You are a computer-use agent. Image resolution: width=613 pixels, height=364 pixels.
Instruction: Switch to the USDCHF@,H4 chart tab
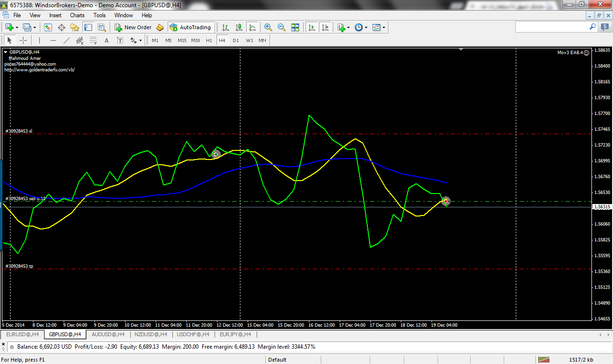pyautogui.click(x=193, y=334)
